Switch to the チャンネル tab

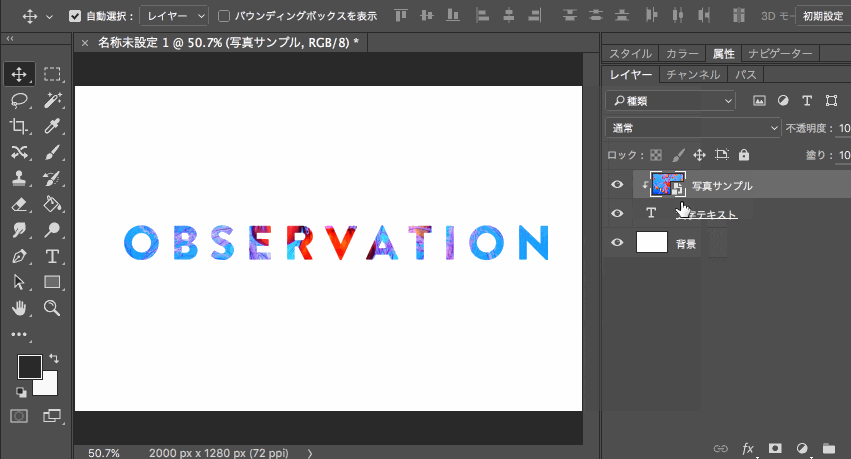pyautogui.click(x=693, y=74)
